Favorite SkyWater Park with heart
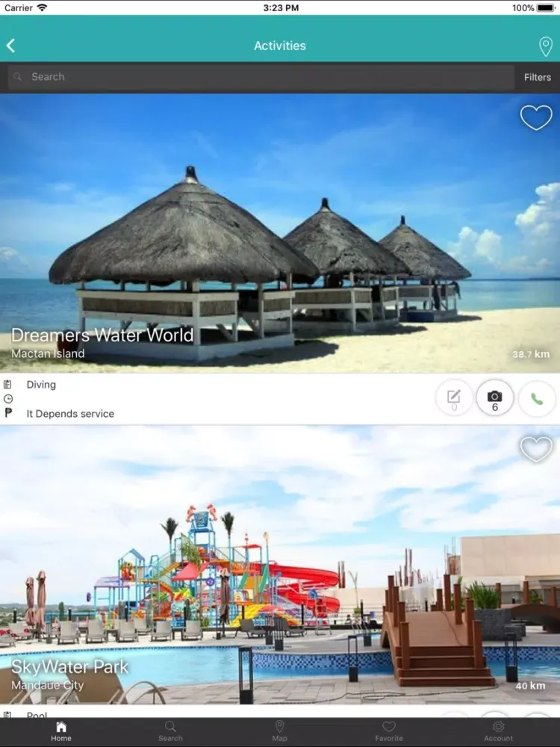Screen dimensions: 560x747 pos(536,449)
